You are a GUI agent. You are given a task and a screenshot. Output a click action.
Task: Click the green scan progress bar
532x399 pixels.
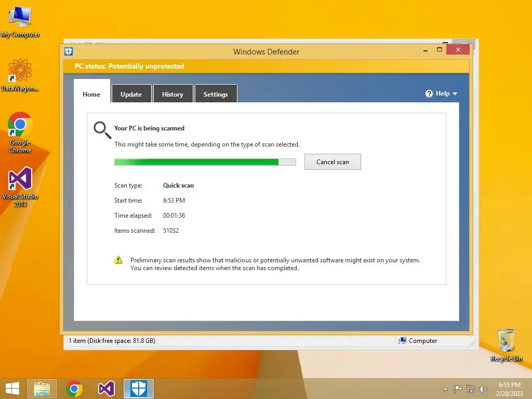(205, 162)
